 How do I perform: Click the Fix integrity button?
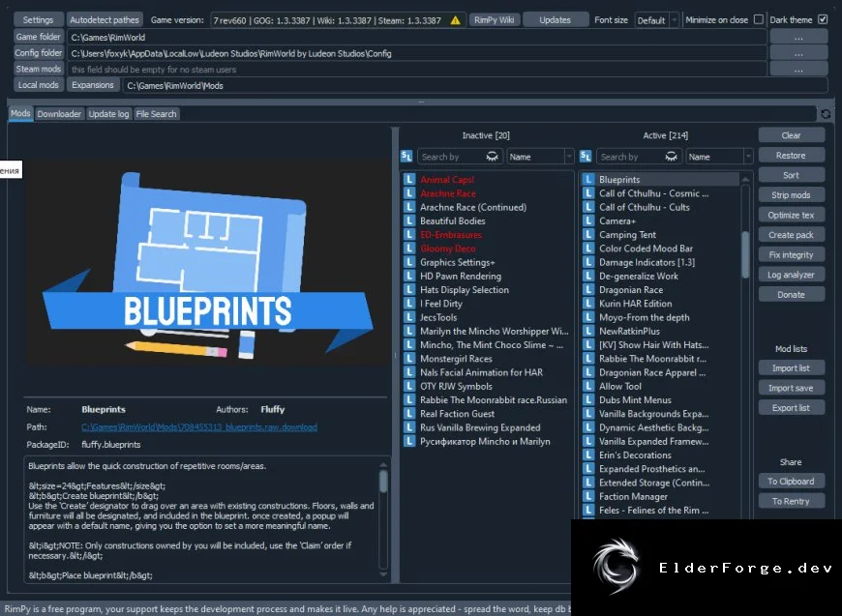pyautogui.click(x=791, y=254)
